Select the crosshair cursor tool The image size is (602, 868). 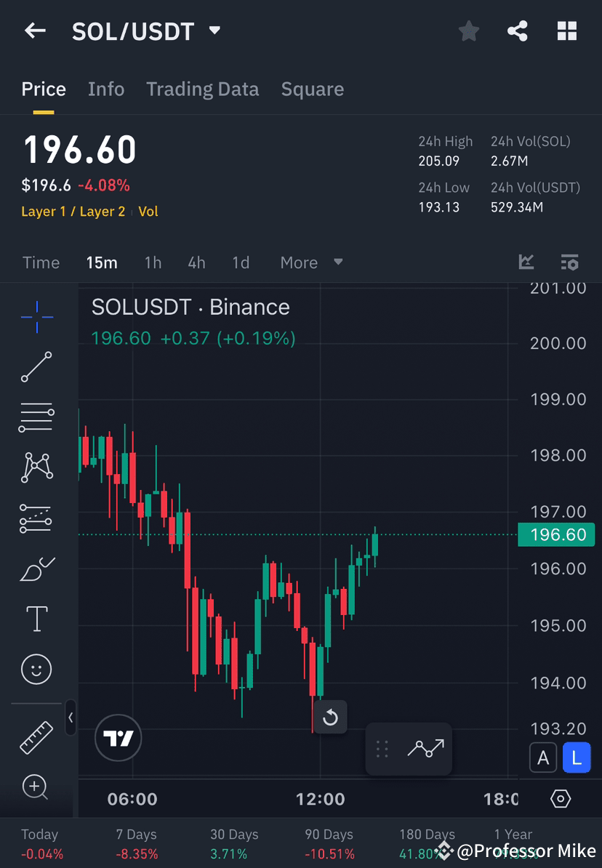point(36,316)
